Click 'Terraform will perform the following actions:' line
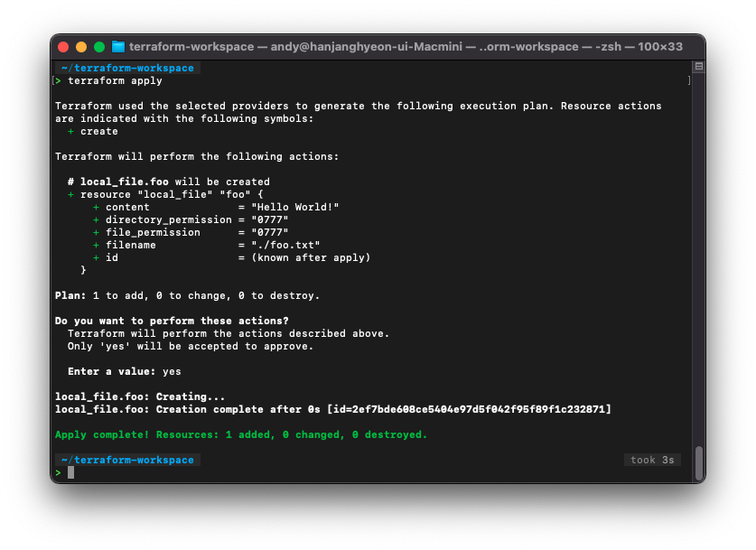Screen dimensions: 756x550 point(197,156)
